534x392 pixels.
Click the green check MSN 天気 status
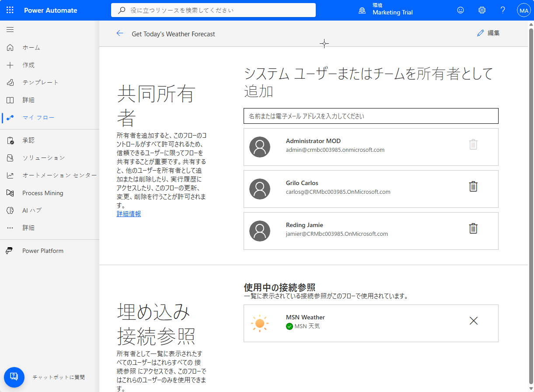pyautogui.click(x=303, y=326)
